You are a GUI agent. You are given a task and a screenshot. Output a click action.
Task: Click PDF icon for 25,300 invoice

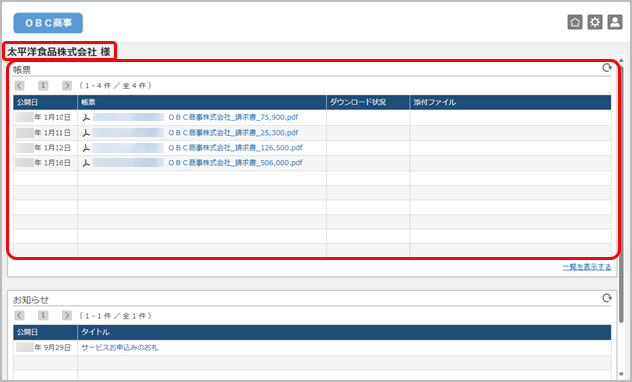coord(86,133)
